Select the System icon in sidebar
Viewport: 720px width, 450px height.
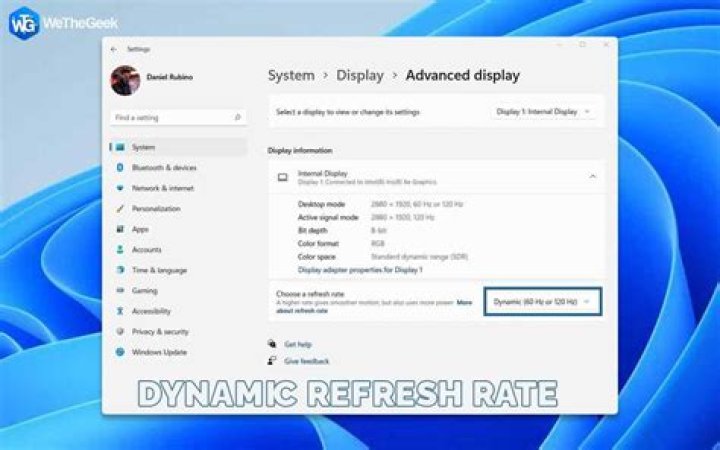click(x=120, y=147)
